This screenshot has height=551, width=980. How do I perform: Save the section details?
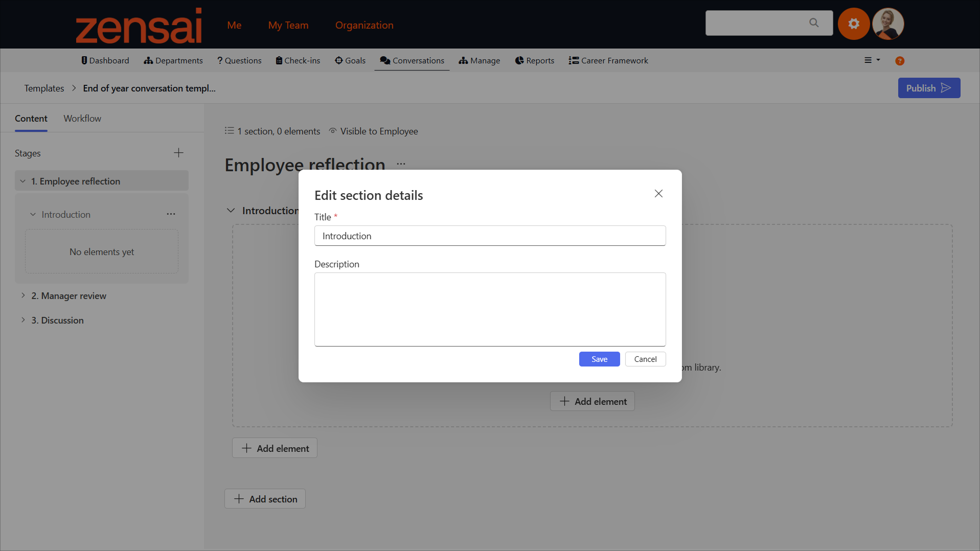[599, 359]
